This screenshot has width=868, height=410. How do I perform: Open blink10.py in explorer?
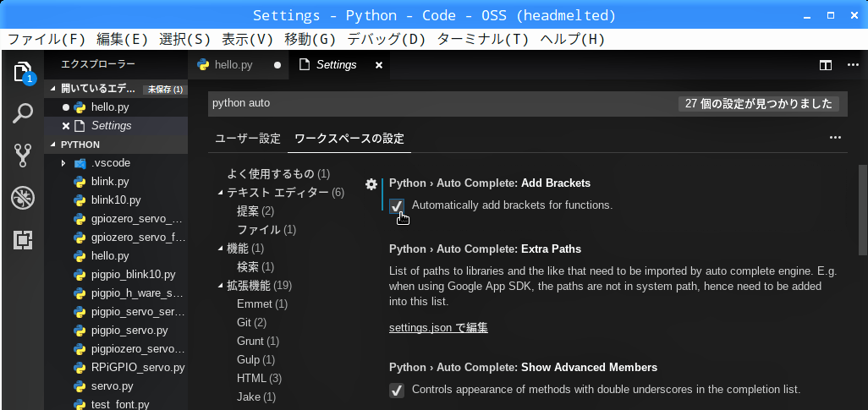coord(116,200)
